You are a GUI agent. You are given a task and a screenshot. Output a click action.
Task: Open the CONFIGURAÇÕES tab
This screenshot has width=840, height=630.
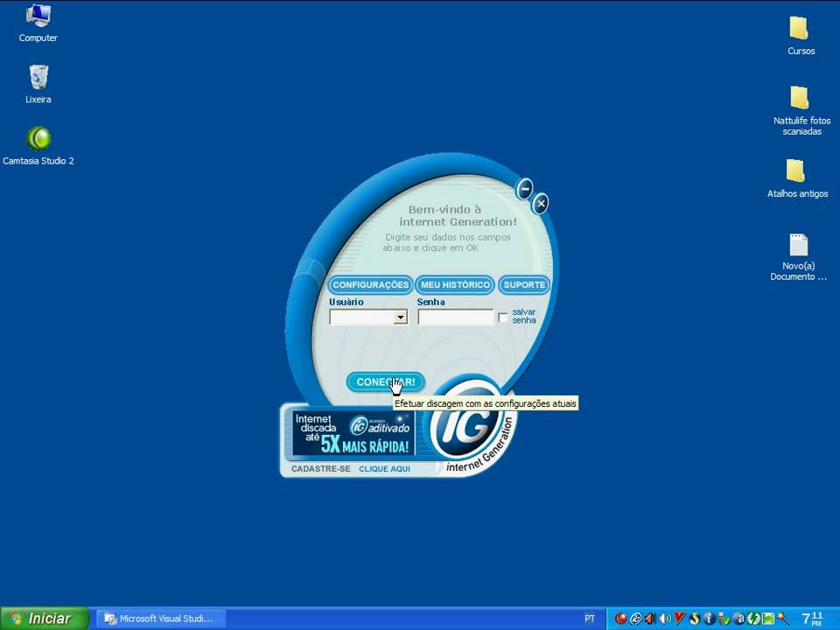point(370,285)
